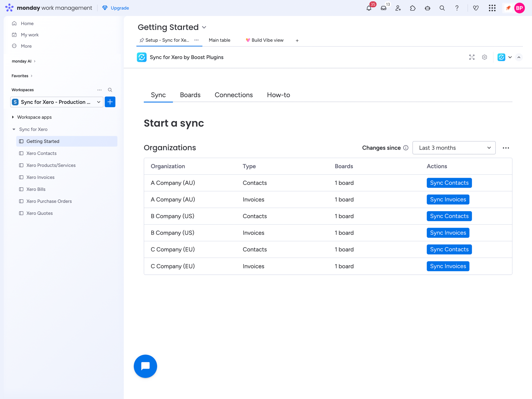Image resolution: width=532 pixels, height=399 pixels.
Task: Click the fullscreen expand icon
Action: pos(472,57)
